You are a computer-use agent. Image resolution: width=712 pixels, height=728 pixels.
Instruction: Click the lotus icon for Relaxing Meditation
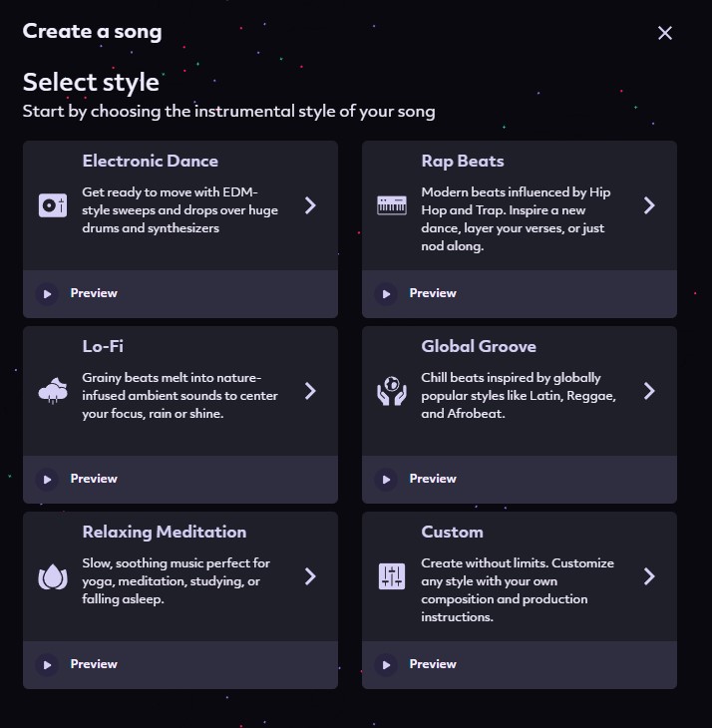click(52, 576)
